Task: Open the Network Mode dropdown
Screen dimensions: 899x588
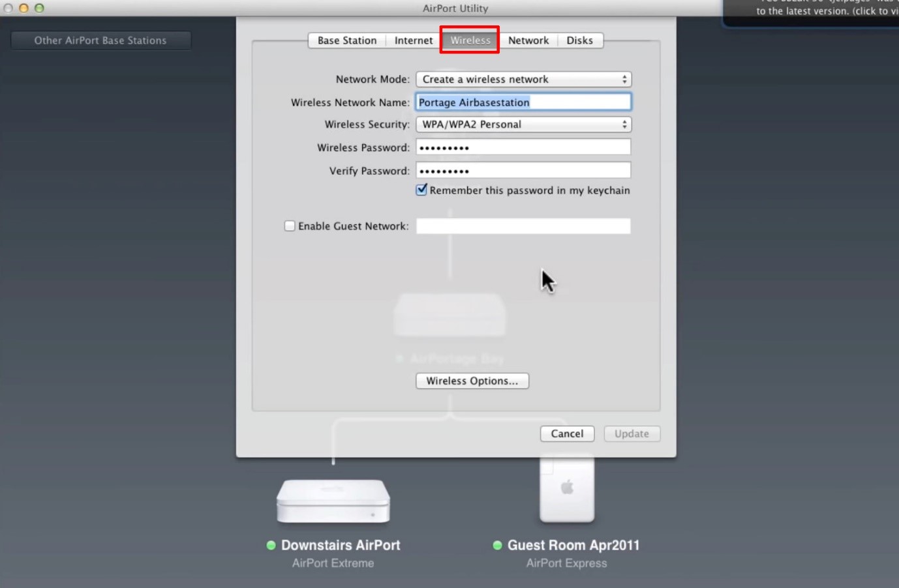Action: (523, 79)
